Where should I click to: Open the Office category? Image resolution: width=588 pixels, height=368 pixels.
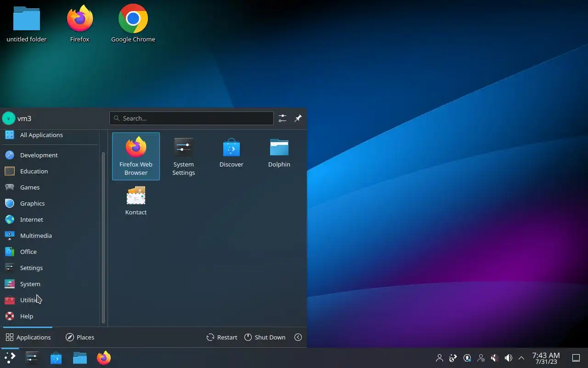coord(50,252)
